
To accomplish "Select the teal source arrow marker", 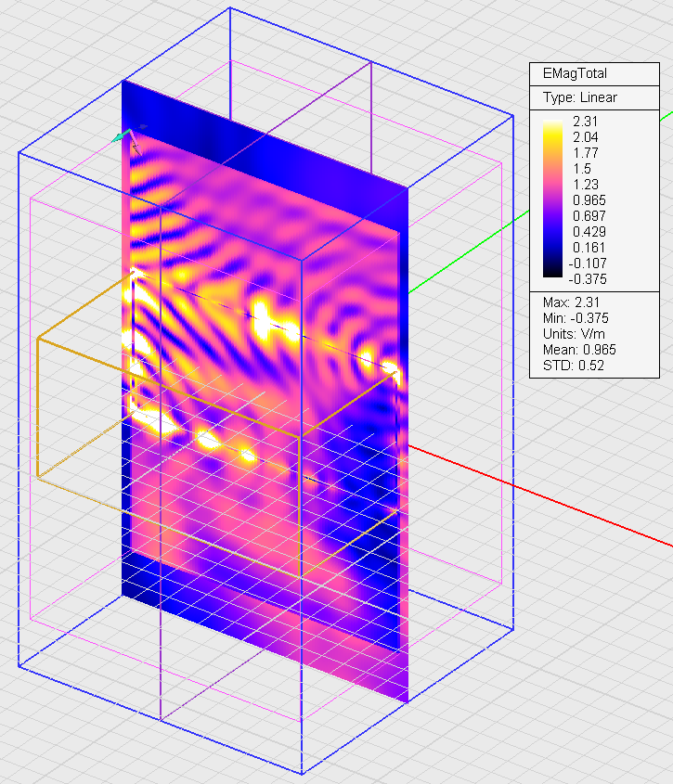I will (x=123, y=135).
